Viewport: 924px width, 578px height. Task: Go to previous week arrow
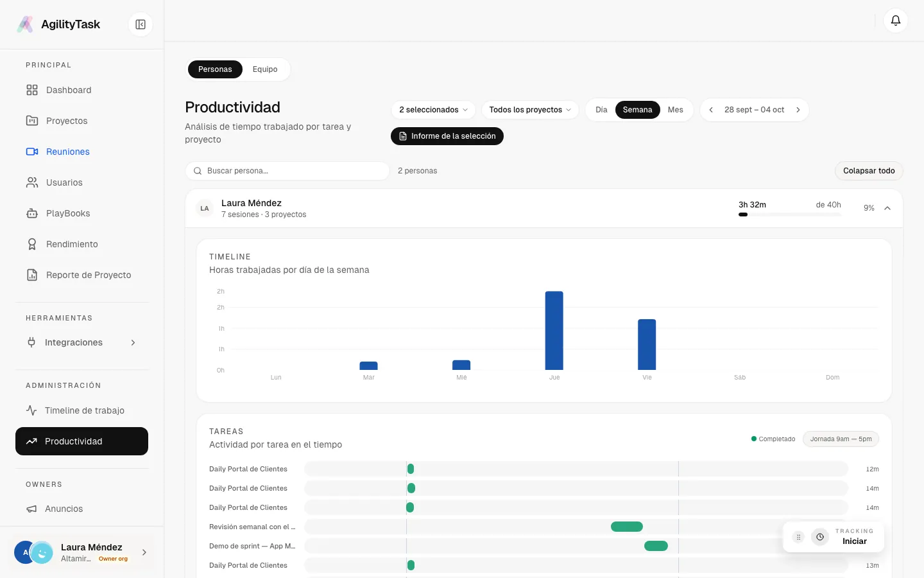[x=711, y=110]
